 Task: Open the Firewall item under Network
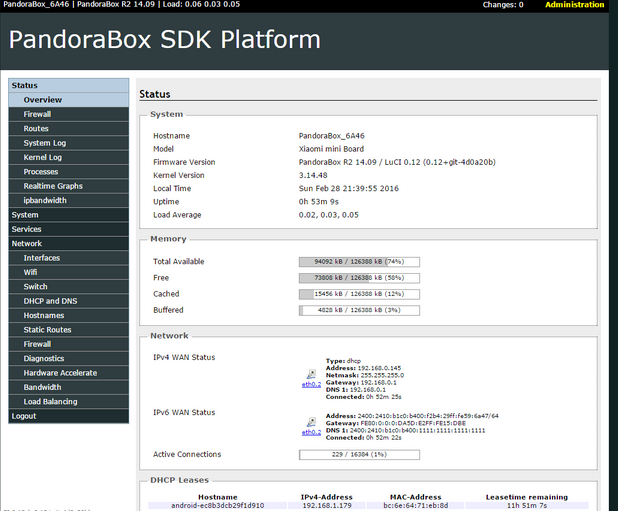69,344
